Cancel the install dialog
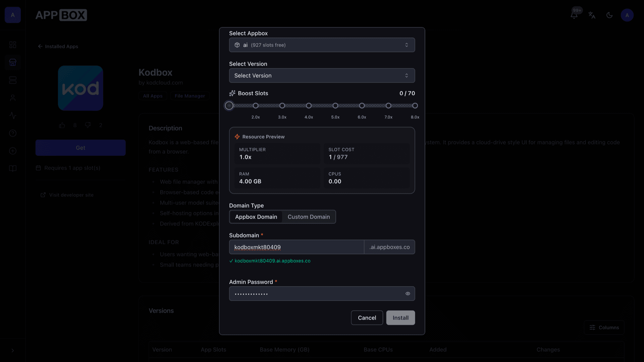 pyautogui.click(x=367, y=318)
